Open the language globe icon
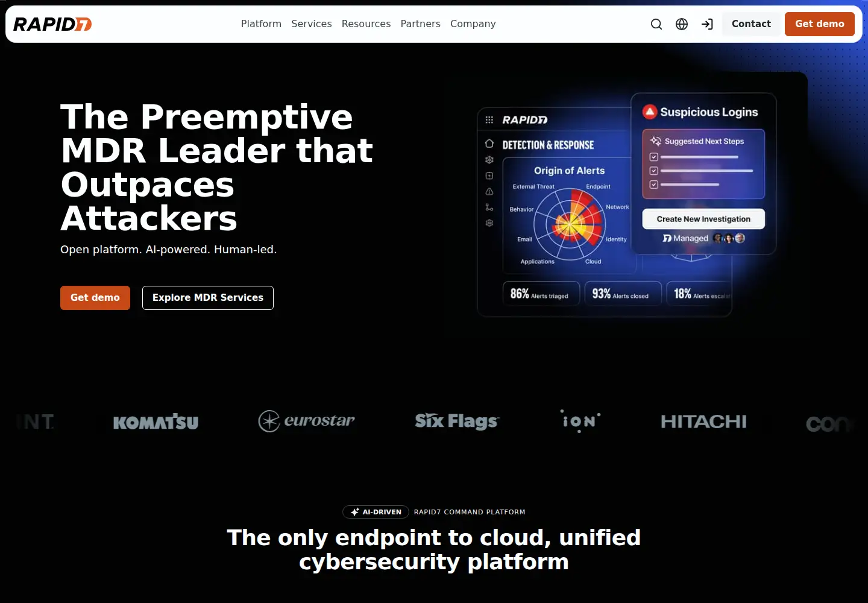Image resolution: width=868 pixels, height=603 pixels. click(682, 24)
